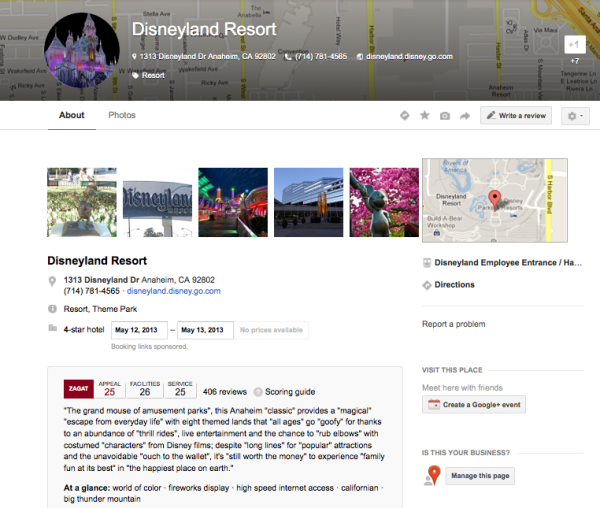Screen dimensions: 600x508
Task: Click Create a Google+ event button
Action: 474,405
